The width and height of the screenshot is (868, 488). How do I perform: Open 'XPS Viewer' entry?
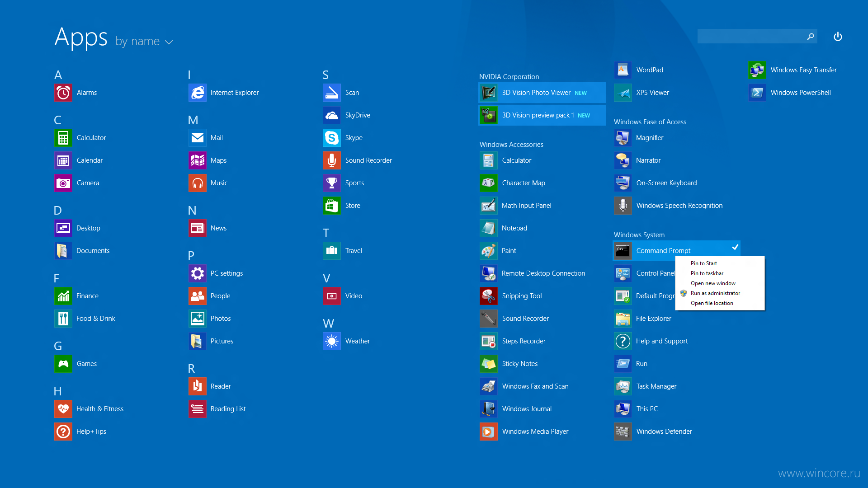[642, 93]
